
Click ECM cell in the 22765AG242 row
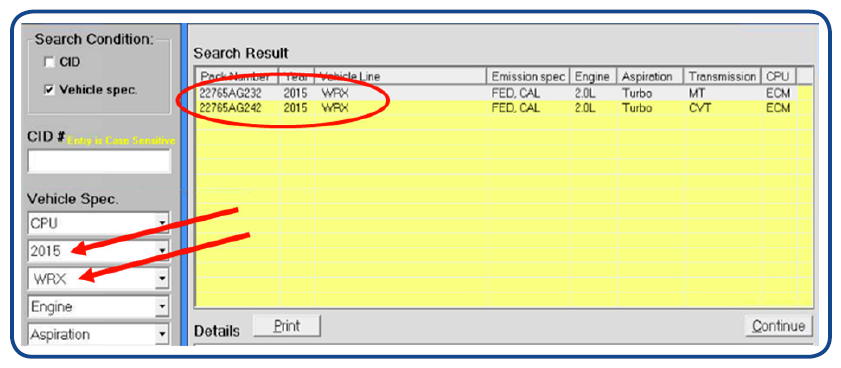point(779,108)
